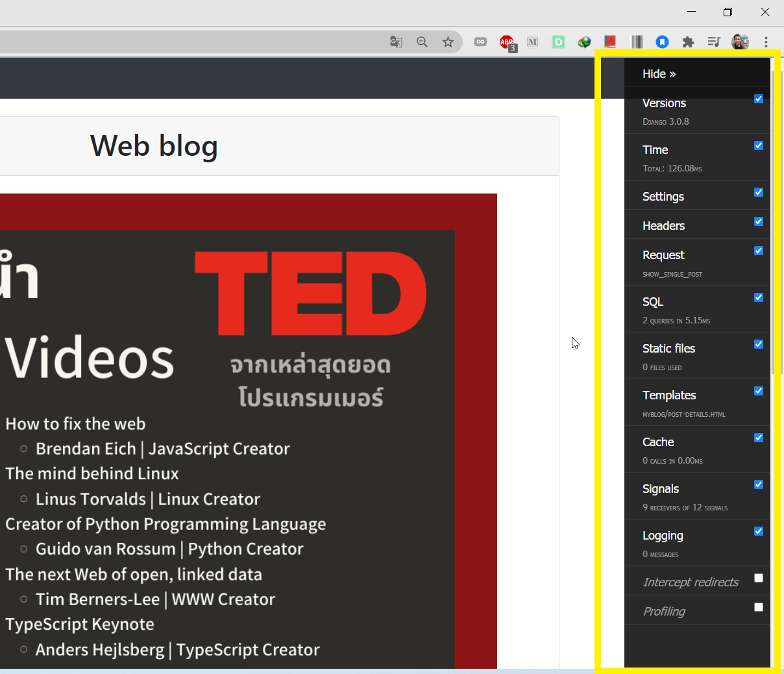Click the blue bookmark extension icon

point(662,42)
